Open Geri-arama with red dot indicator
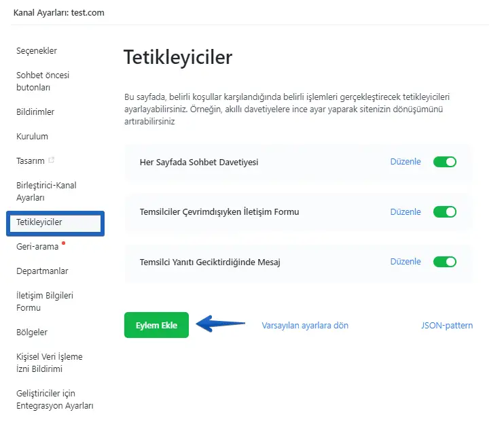 coord(37,247)
